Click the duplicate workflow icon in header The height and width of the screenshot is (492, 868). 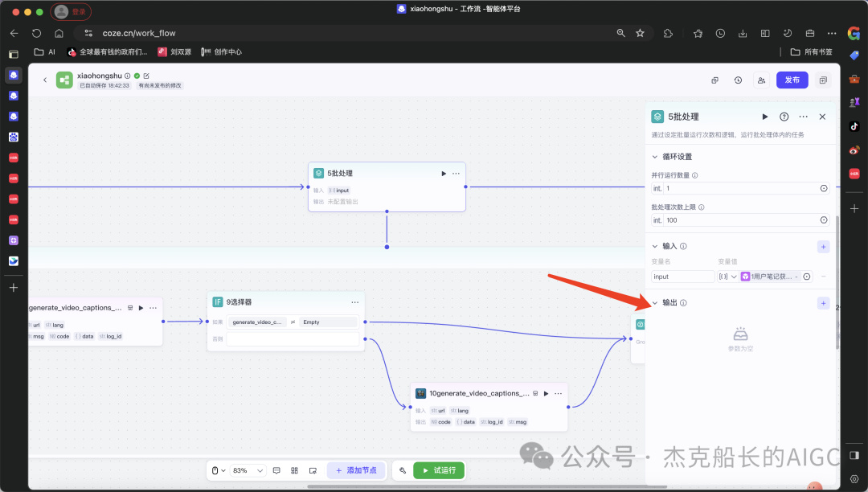pyautogui.click(x=714, y=80)
